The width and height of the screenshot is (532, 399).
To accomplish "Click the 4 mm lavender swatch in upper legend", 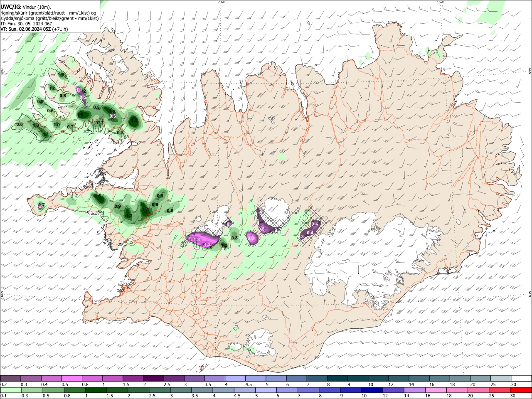I will pos(235,378).
